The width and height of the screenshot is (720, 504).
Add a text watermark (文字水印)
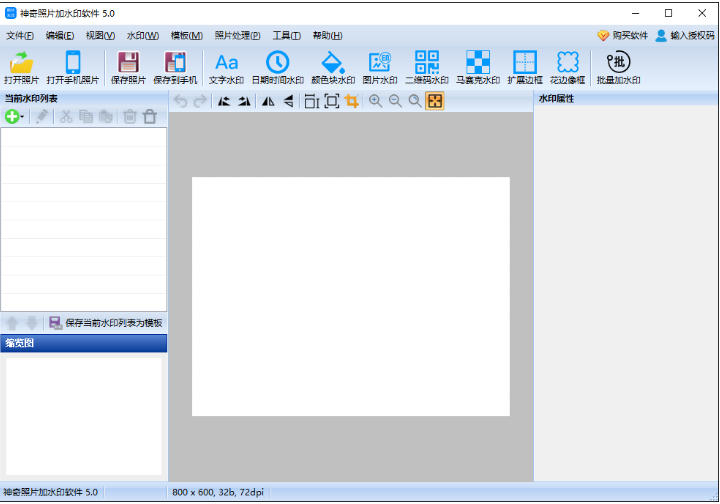coord(226,66)
